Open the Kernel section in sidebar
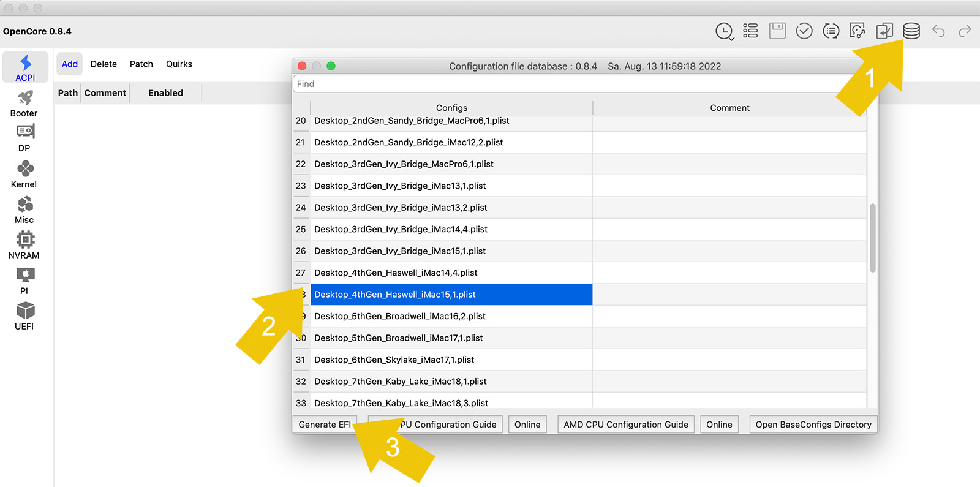980x487 pixels. coord(24,175)
